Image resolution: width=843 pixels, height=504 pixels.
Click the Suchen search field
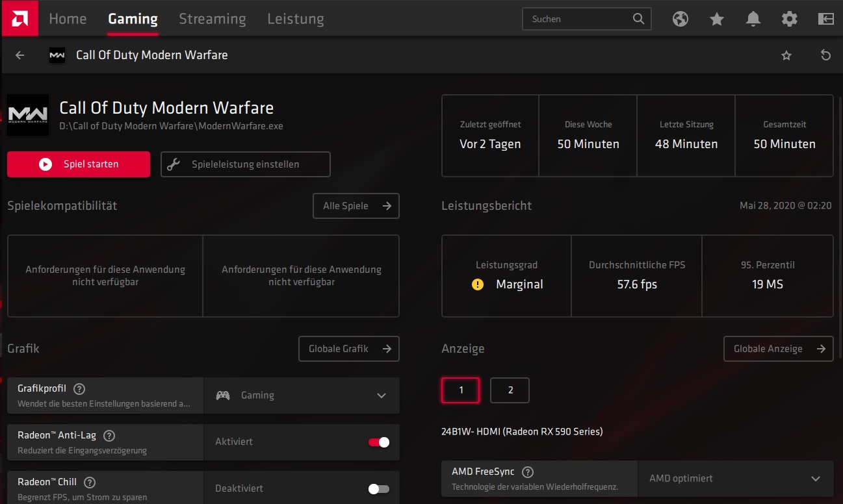[x=587, y=19]
